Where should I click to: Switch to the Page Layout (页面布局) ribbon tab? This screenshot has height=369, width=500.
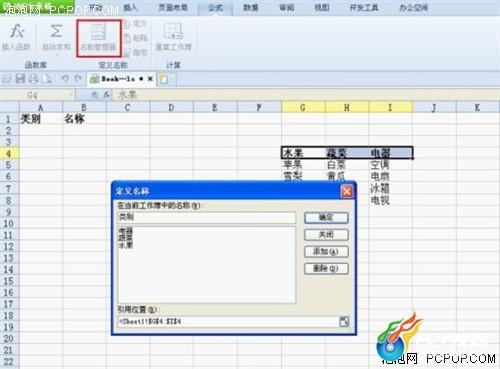(x=173, y=7)
